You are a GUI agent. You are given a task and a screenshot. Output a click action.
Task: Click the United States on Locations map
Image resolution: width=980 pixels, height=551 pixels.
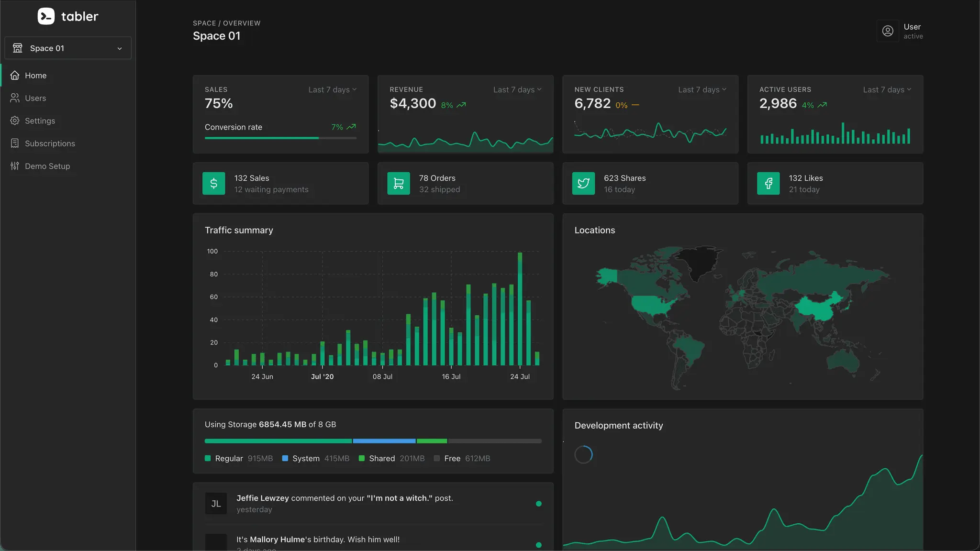tap(651, 305)
